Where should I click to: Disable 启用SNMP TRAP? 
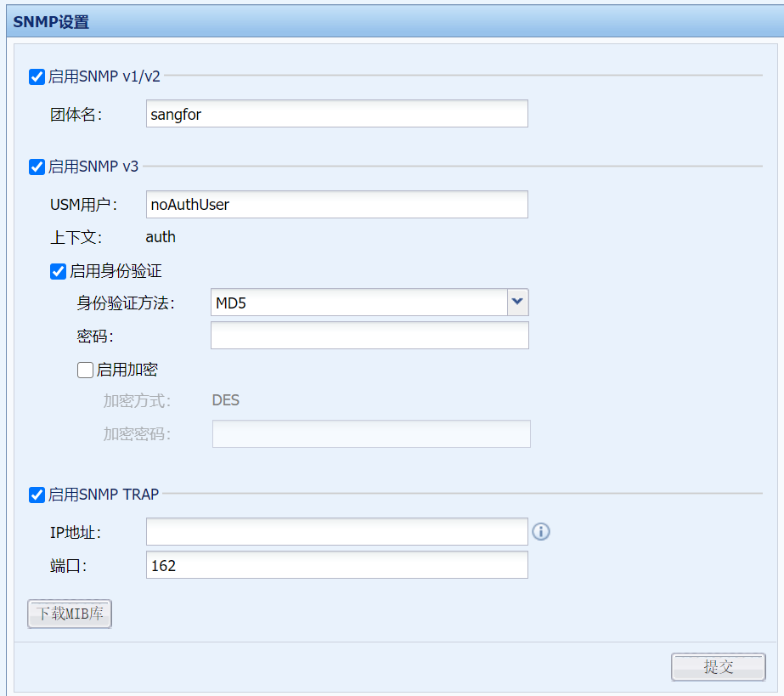[36, 494]
